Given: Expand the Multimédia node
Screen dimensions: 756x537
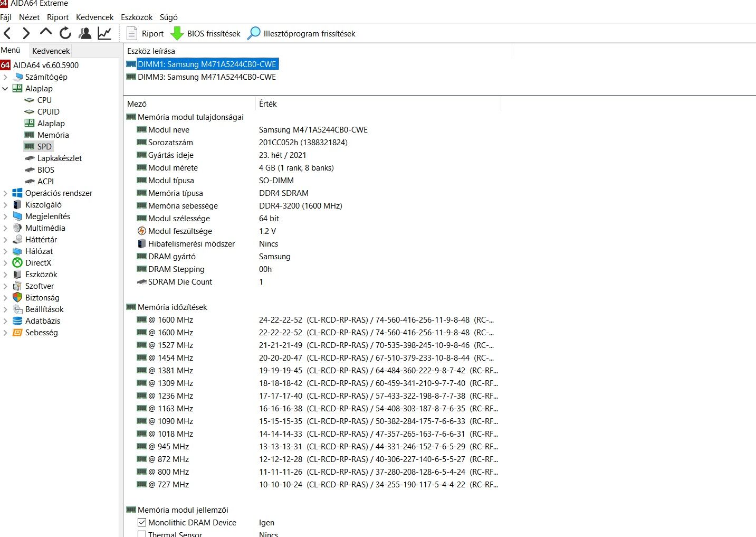Looking at the screenshot, I should pos(5,228).
